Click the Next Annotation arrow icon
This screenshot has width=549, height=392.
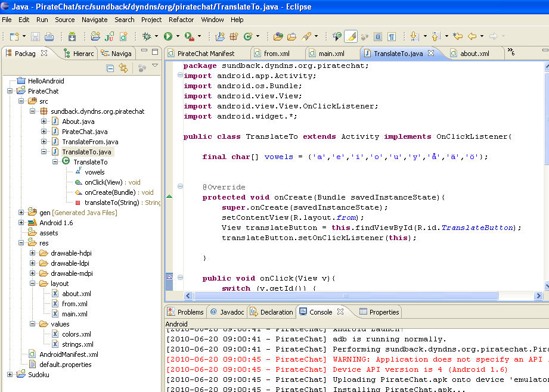click(414, 36)
